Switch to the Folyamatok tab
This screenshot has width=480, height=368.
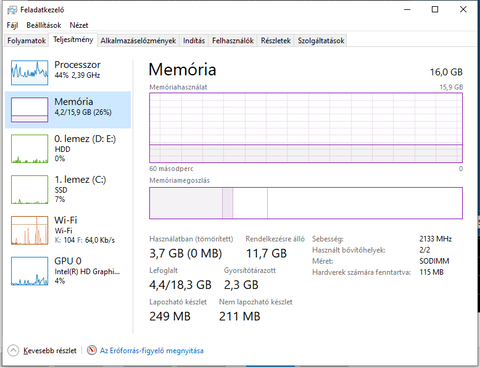coord(26,41)
